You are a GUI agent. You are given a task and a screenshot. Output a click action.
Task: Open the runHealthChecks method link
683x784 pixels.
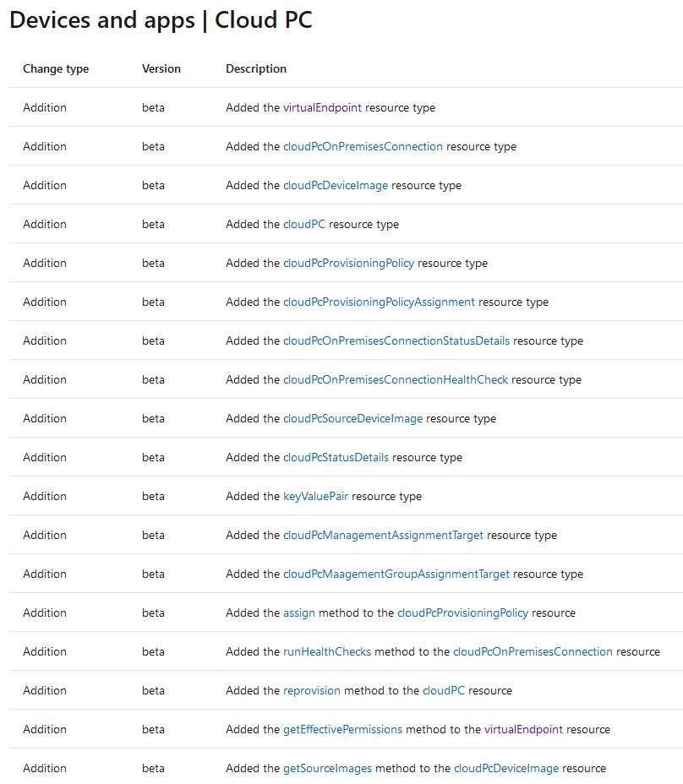point(325,651)
